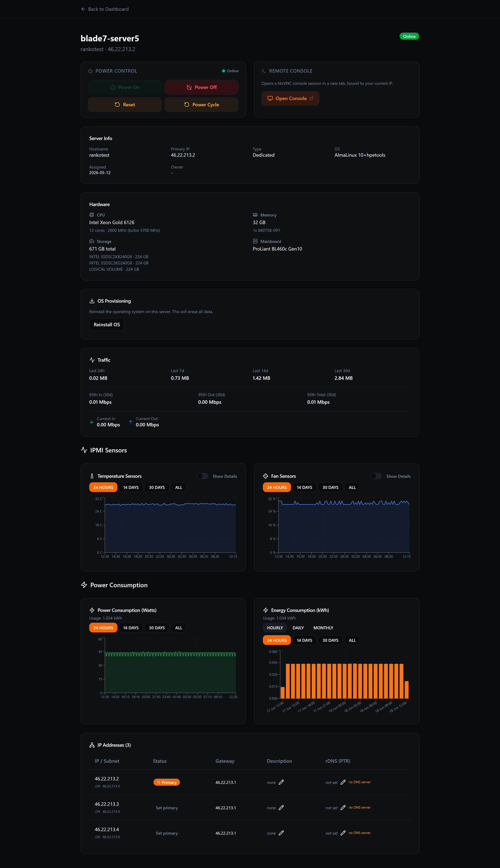Image resolution: width=500 pixels, height=868 pixels.
Task: Edit rDNS pencil for 46.22.213.3
Action: pyautogui.click(x=343, y=808)
